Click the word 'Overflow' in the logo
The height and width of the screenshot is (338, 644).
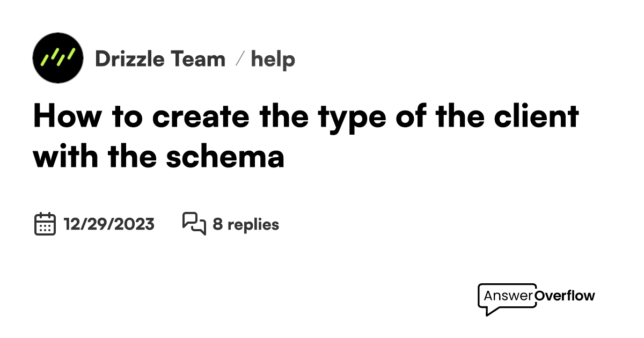tap(565, 296)
